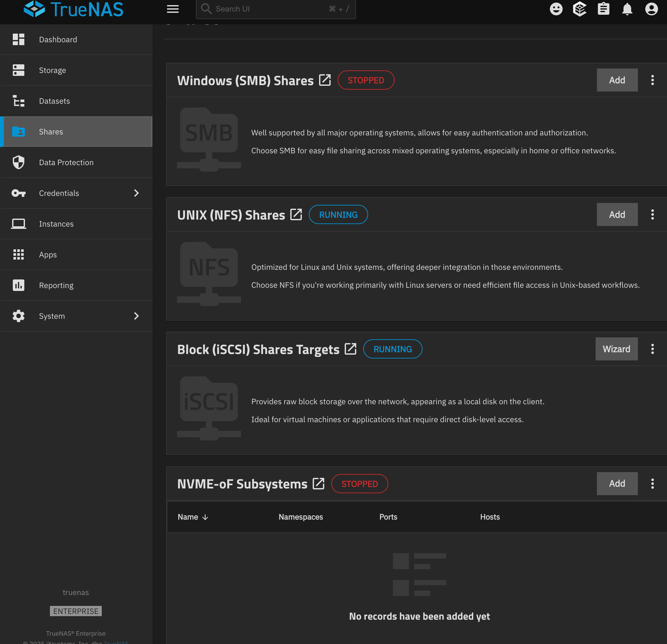Click "No records have been added yet" text
This screenshot has width=667, height=644.
420,616
